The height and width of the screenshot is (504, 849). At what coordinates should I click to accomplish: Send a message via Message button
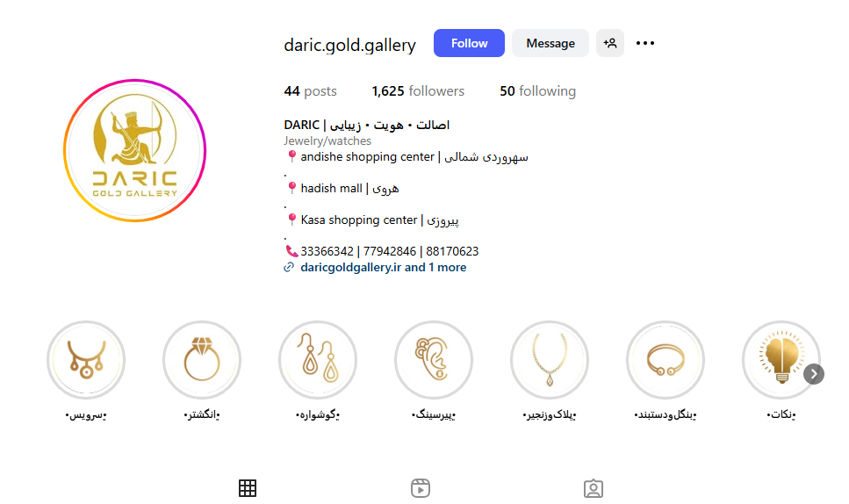click(550, 43)
